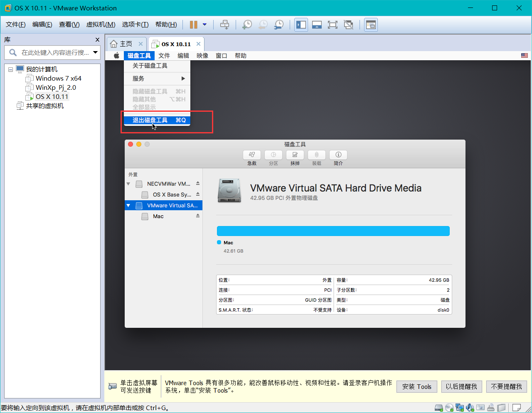The width and height of the screenshot is (532, 413).
Task: Click the red close button of Disk Utility
Action: (x=131, y=144)
